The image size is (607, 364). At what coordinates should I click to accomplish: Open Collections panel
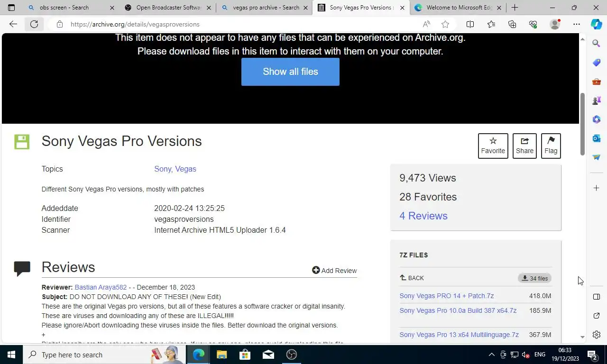[x=512, y=24]
